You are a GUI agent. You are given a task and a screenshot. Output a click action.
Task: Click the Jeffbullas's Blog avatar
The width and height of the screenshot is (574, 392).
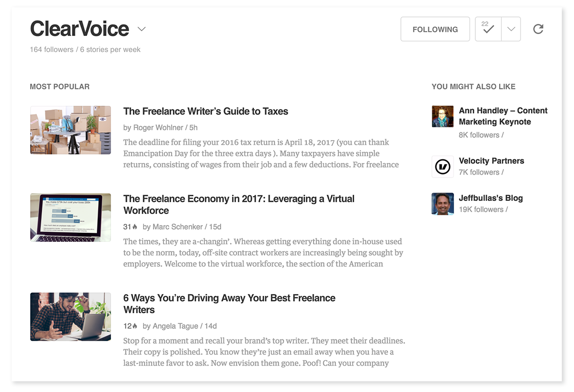pos(443,204)
